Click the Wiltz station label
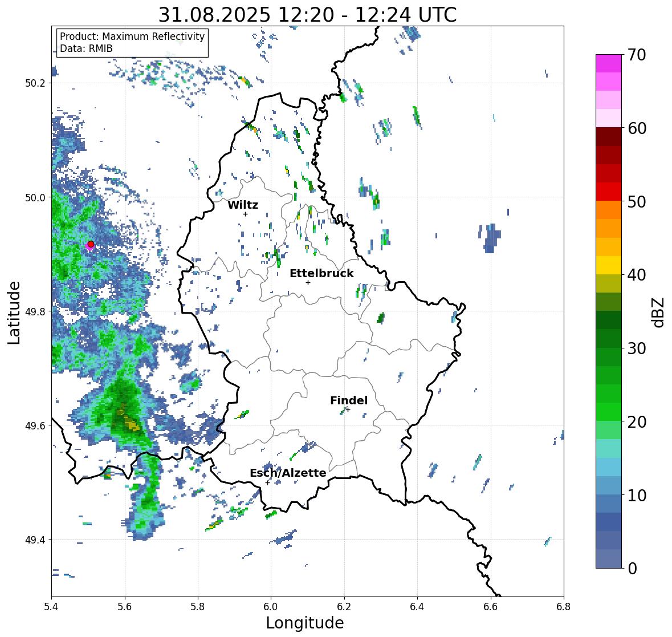 243,205
